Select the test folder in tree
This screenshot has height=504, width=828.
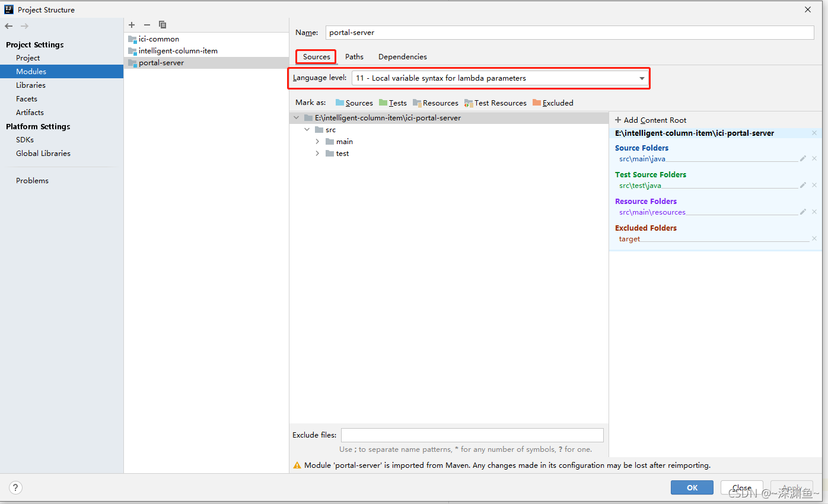click(337, 153)
